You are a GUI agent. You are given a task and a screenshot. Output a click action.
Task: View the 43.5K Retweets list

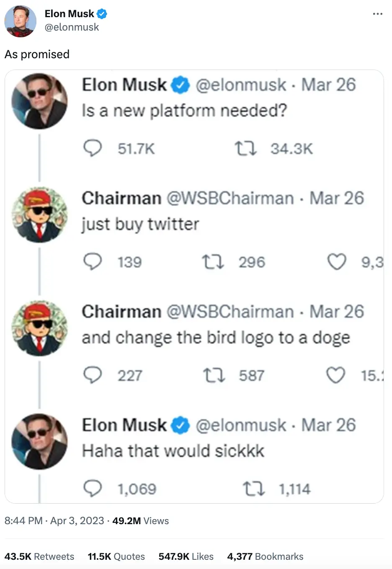click(x=39, y=556)
